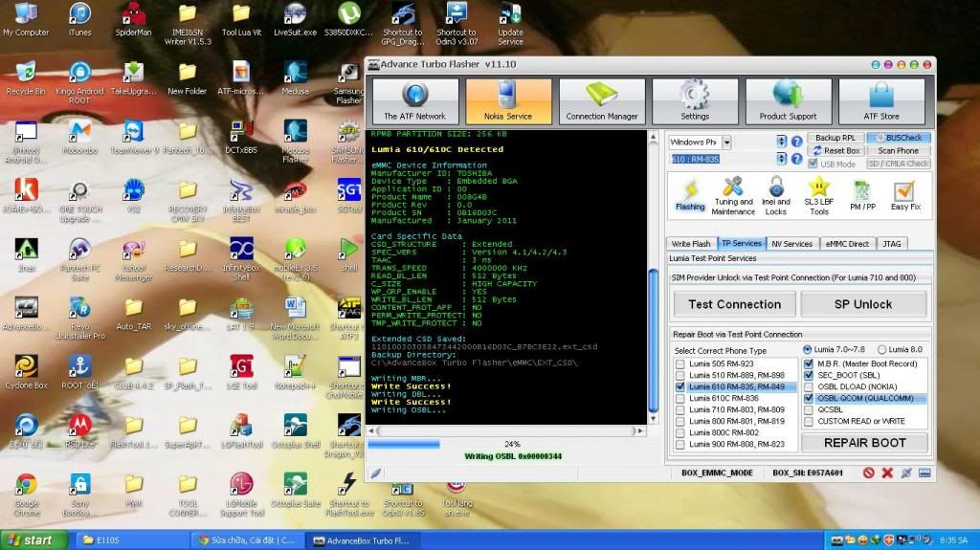Click the Test Connection button
Screen dimensions: 980x550
click(734, 304)
